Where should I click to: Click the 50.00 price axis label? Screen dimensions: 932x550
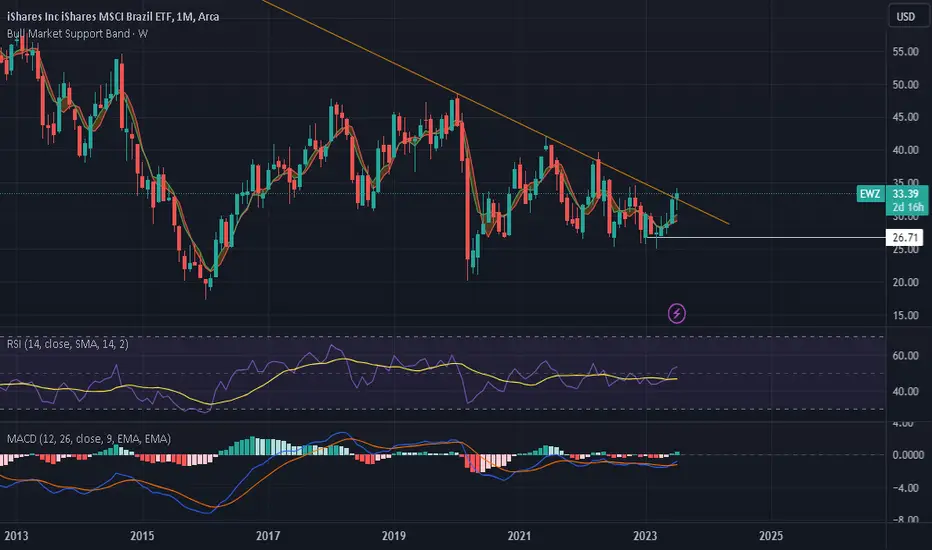905,84
